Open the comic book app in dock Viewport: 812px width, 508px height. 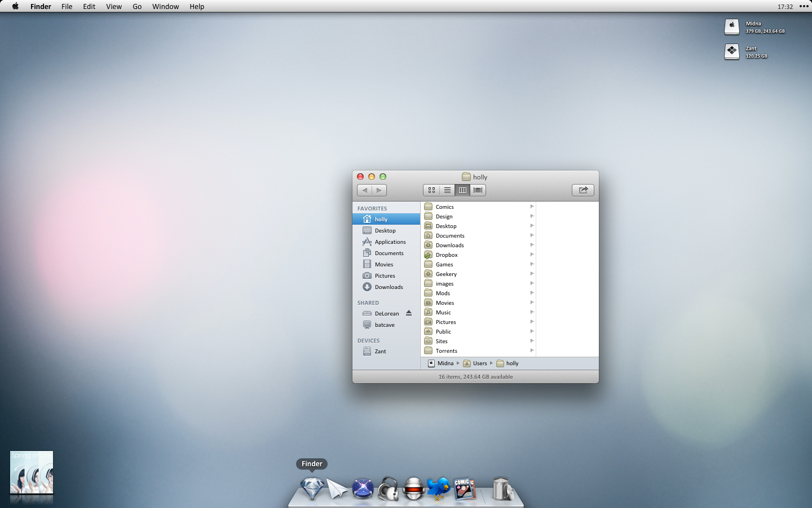click(465, 489)
